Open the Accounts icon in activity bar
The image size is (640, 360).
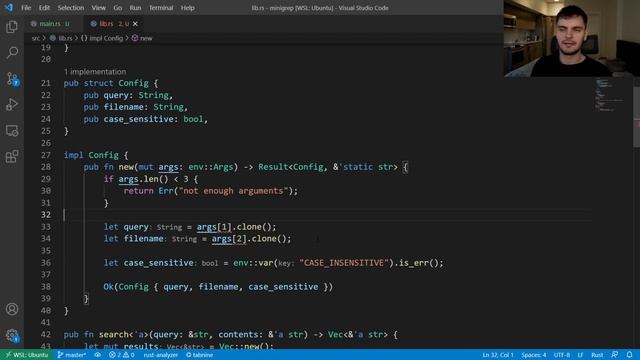[x=12, y=309]
